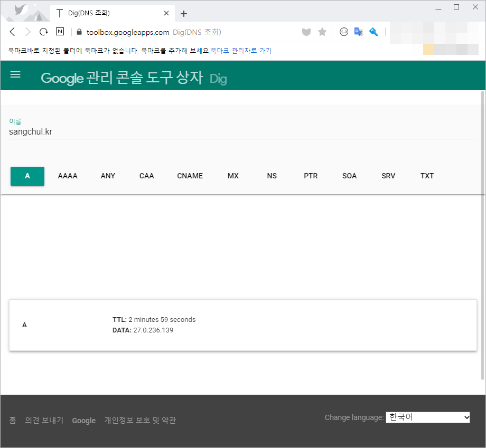Screen dimensions: 486x448
Task: Open the circular extension icon
Action: click(344, 32)
